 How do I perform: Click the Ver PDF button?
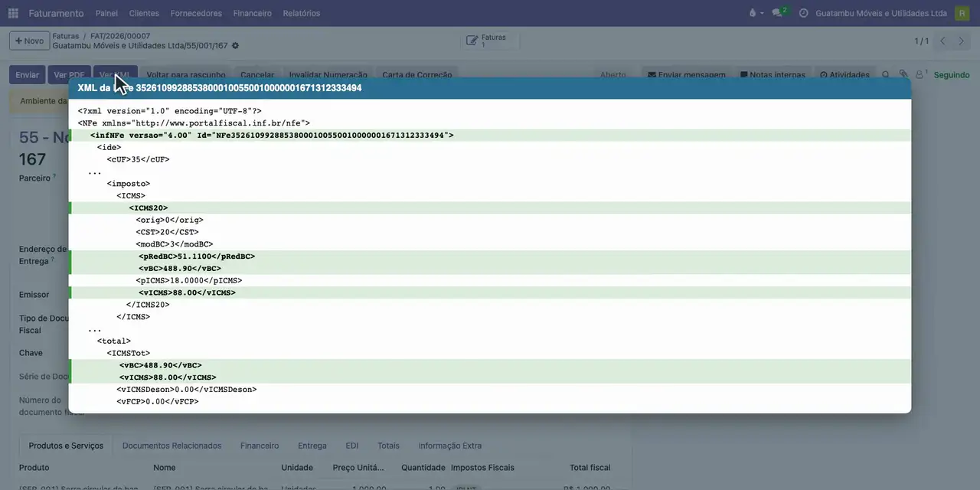(x=69, y=75)
